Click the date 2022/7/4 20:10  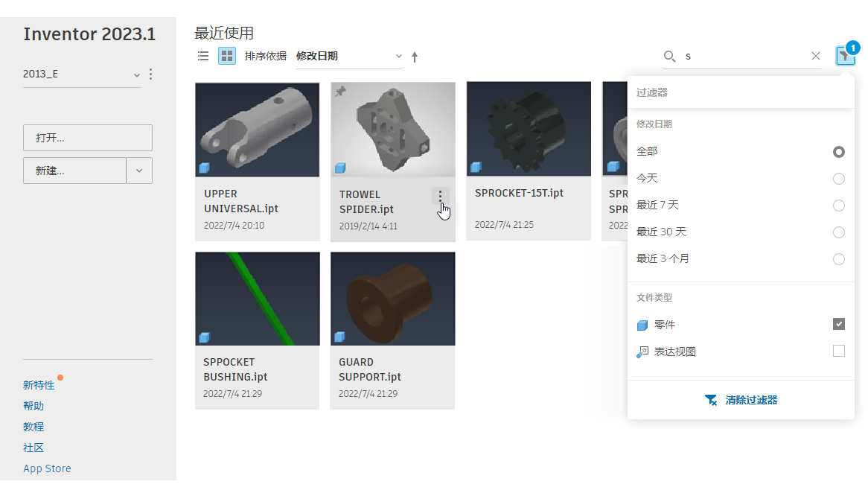point(234,226)
